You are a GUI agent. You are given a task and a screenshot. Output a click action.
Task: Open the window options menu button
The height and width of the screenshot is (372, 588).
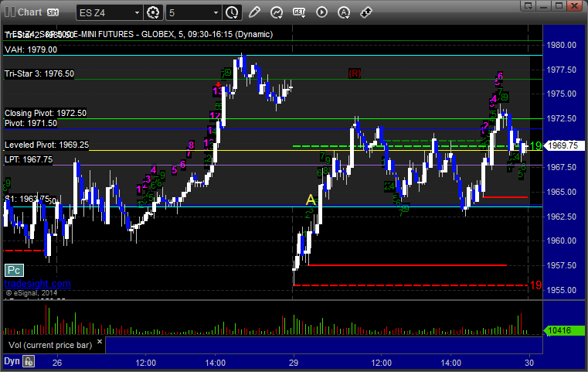coord(529,5)
